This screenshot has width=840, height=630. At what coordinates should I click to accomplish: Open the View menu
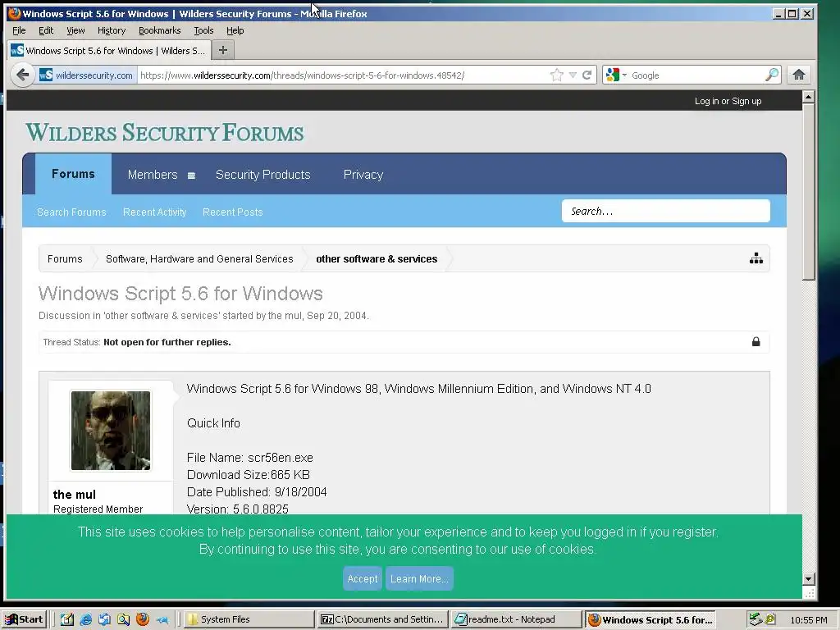pyautogui.click(x=75, y=30)
